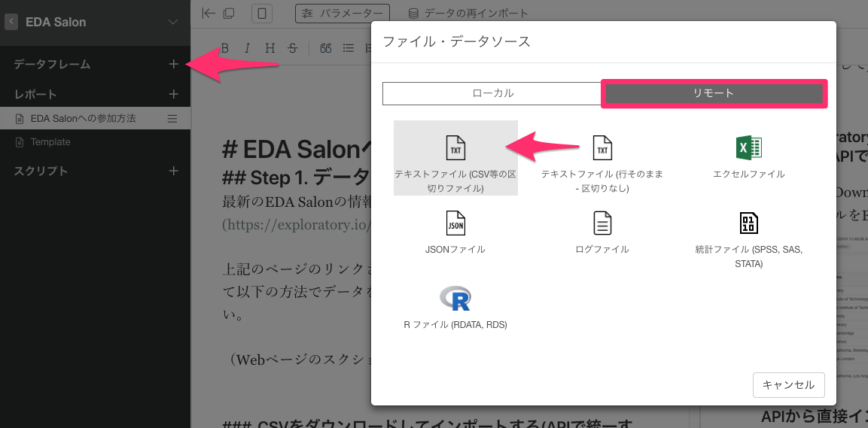Apply heading formatting with H
Image resolution: width=868 pixels, height=428 pixels.
coord(270,48)
